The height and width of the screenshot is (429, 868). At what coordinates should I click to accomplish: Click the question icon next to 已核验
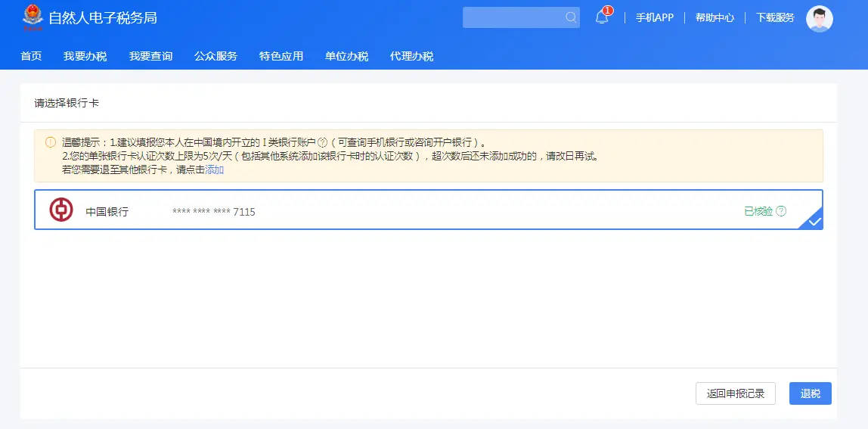780,211
